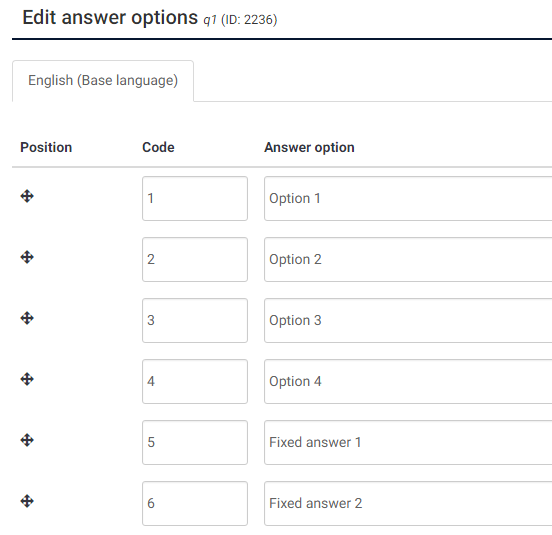This screenshot has width=552, height=535.
Task: Click the Option 2 answer text field
Action: click(x=408, y=259)
